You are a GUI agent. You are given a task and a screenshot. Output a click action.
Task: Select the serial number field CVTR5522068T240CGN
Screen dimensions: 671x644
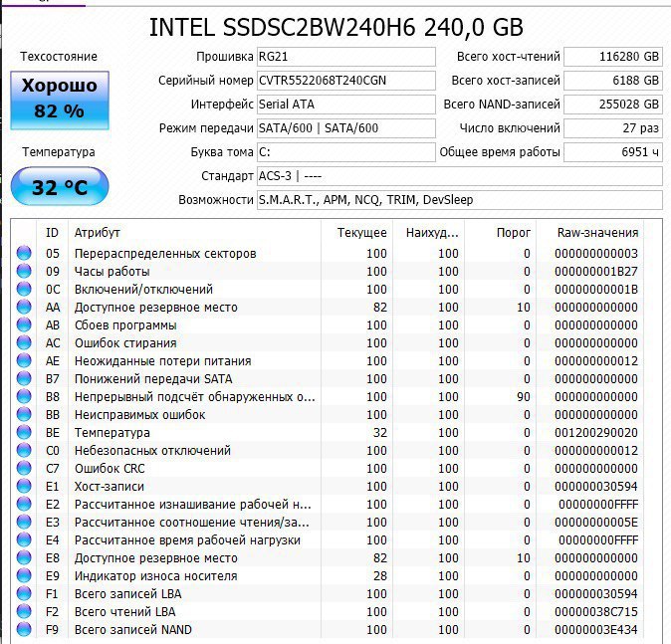(345, 81)
